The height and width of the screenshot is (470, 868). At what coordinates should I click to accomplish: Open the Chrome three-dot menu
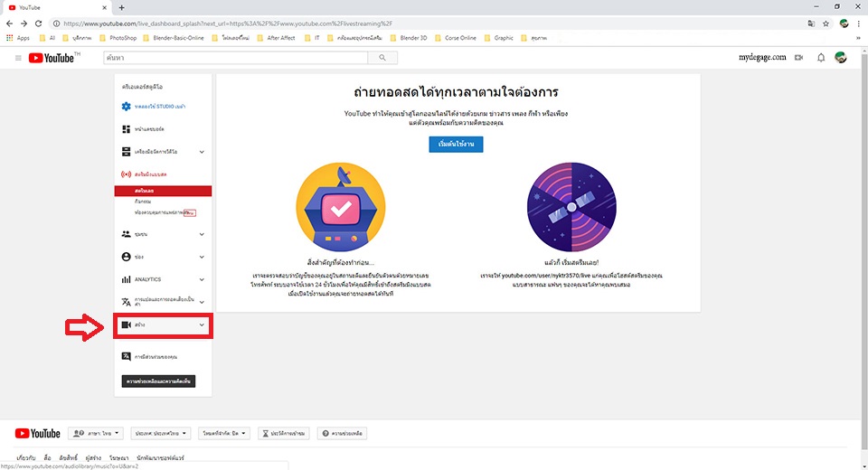(859, 23)
